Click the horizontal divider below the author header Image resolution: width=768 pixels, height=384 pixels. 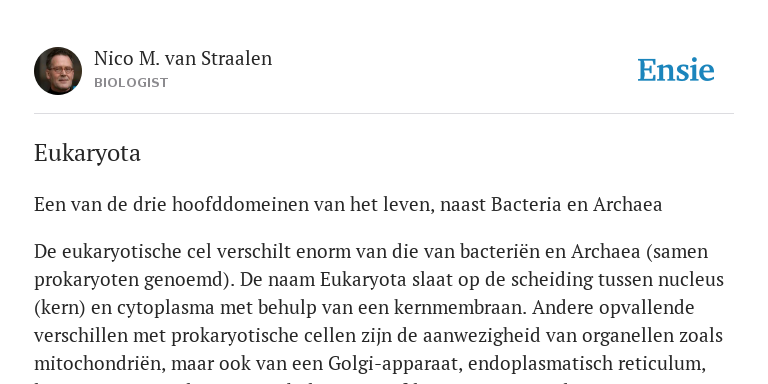pyautogui.click(x=384, y=114)
